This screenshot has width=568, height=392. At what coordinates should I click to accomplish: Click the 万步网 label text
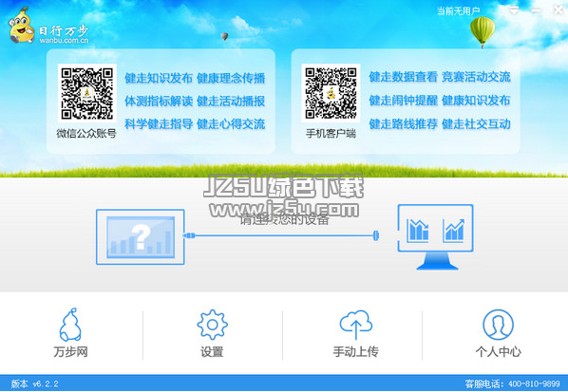point(70,351)
